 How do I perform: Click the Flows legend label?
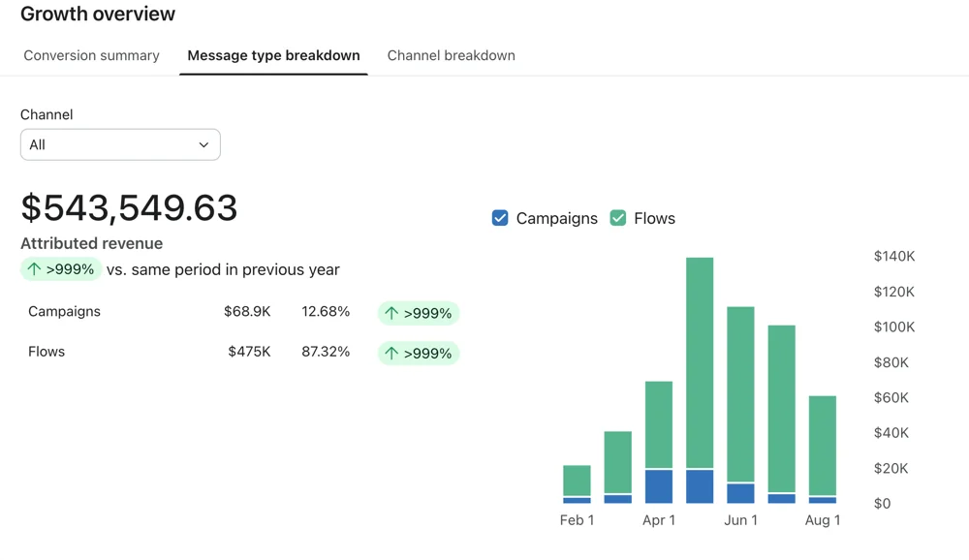tap(654, 219)
